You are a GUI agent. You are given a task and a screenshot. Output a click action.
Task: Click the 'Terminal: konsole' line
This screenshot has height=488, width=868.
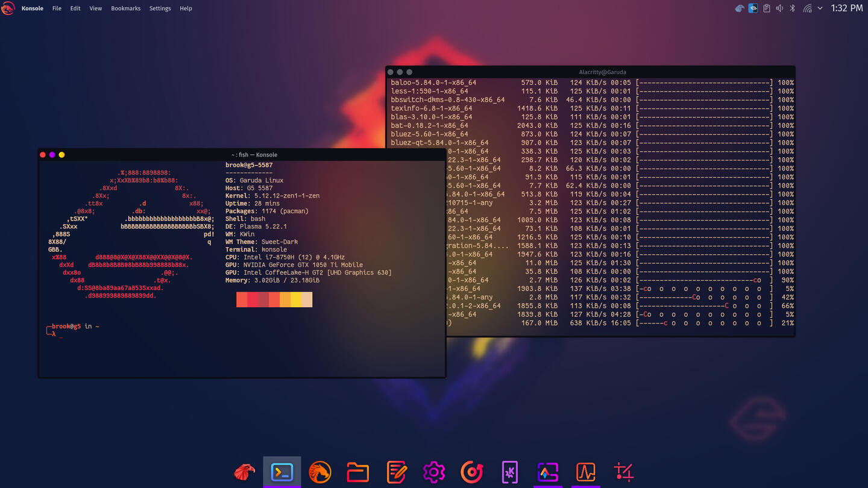(256, 249)
